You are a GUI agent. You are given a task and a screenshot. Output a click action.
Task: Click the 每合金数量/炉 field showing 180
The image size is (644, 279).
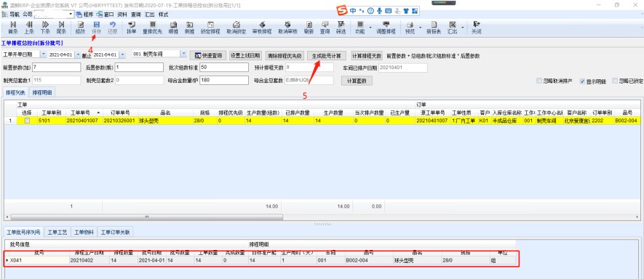point(224,81)
